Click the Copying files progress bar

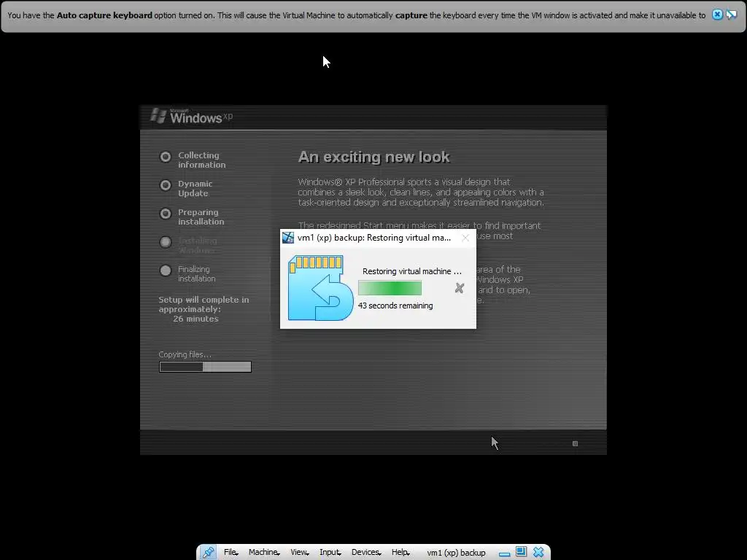205,367
